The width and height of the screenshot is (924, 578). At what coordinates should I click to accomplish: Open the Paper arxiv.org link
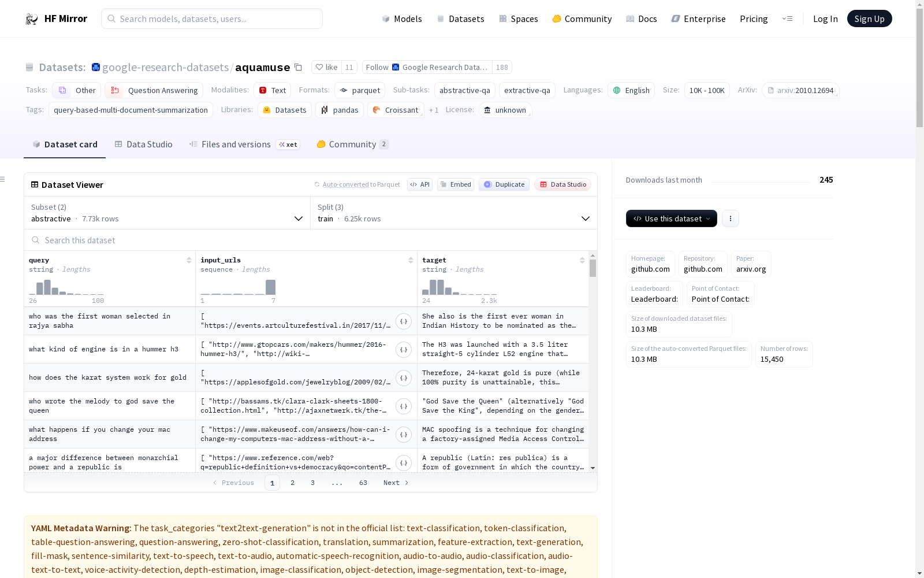(751, 264)
